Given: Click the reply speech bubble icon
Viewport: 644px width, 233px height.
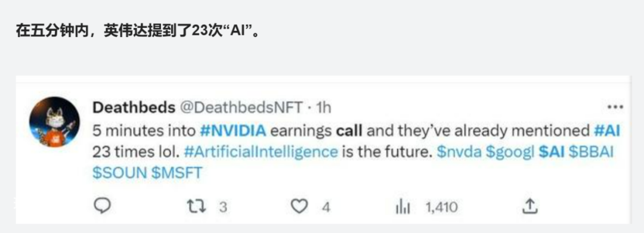Looking at the screenshot, I should tap(103, 206).
